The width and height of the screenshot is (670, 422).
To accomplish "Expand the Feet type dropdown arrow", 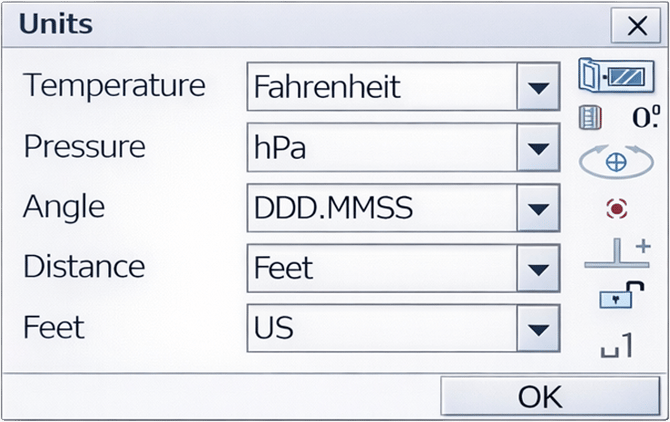I will [x=538, y=328].
